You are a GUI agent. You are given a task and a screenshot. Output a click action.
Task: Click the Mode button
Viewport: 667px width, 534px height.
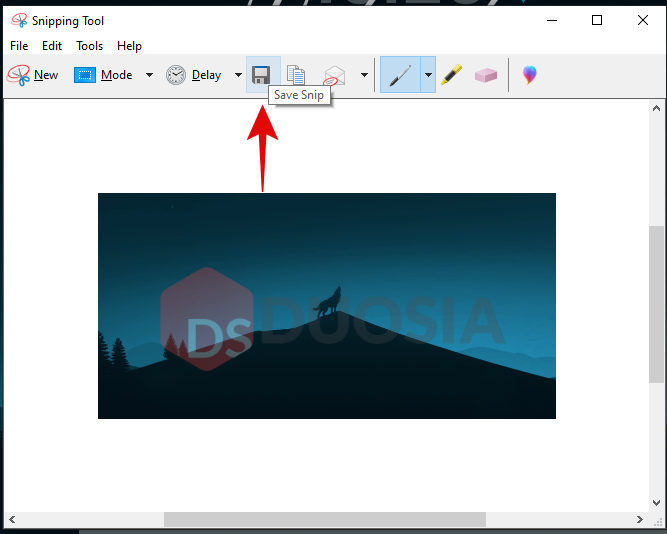[x=103, y=75]
